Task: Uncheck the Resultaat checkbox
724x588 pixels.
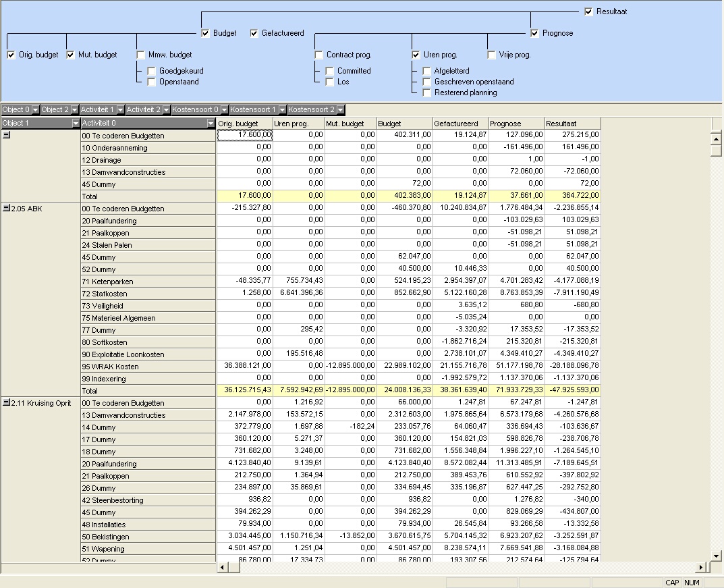Action: [x=588, y=11]
